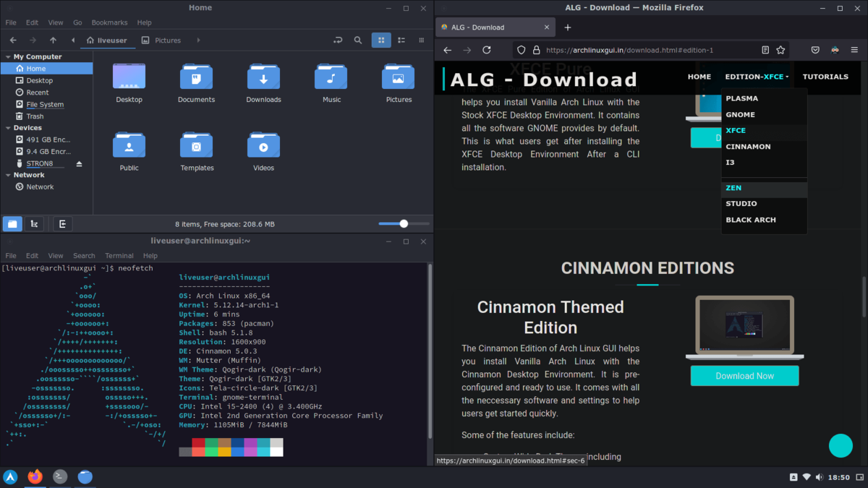Eject the STRON8 drive
The width and height of the screenshot is (868, 488).
click(x=80, y=164)
